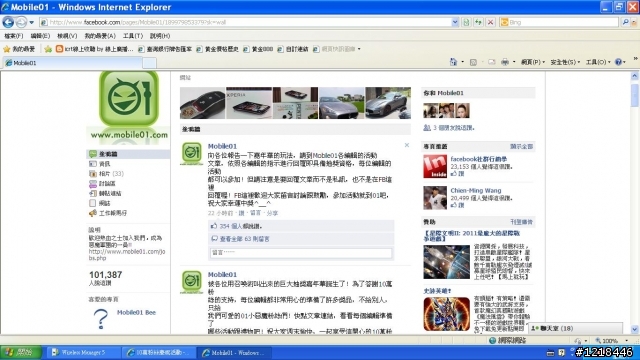Open a new blank tab
Viewport: 640px width, 360px height.
149,63
